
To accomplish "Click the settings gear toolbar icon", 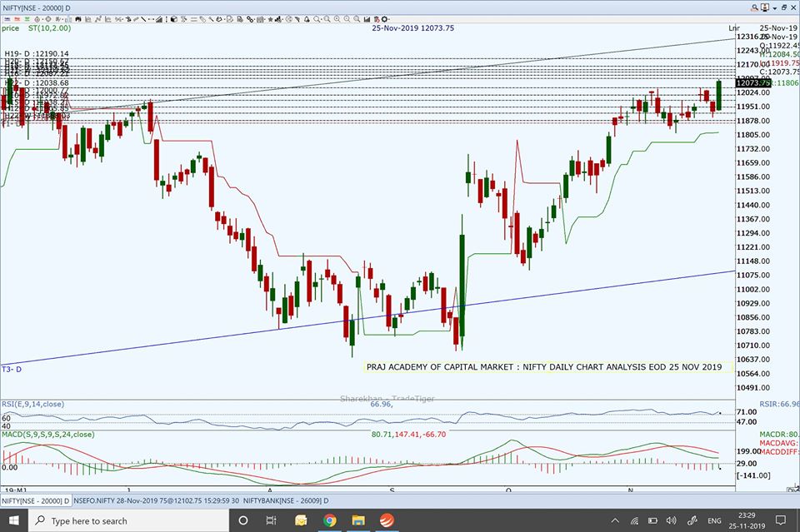I will tap(385, 19).
